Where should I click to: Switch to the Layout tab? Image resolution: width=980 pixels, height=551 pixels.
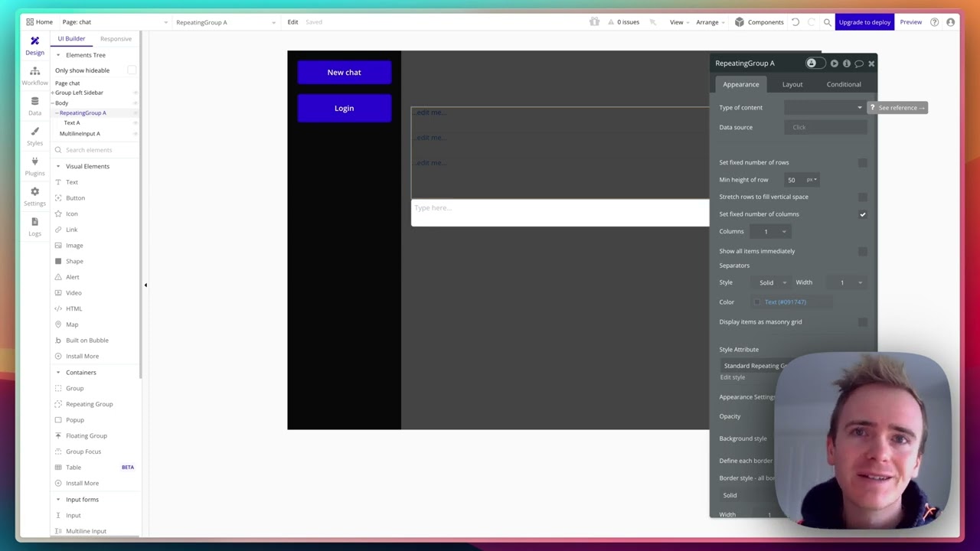(x=792, y=84)
